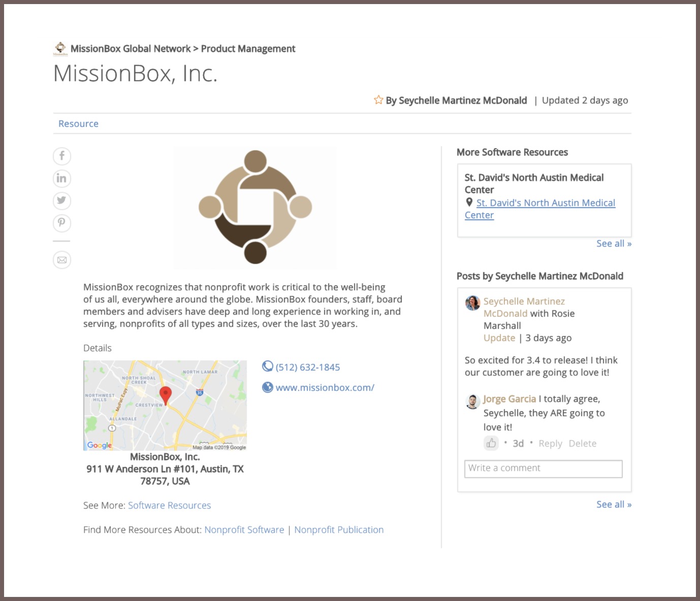Viewport: 700px width, 601px height.
Task: Click '3d' comment timestamp
Action: 518,444
